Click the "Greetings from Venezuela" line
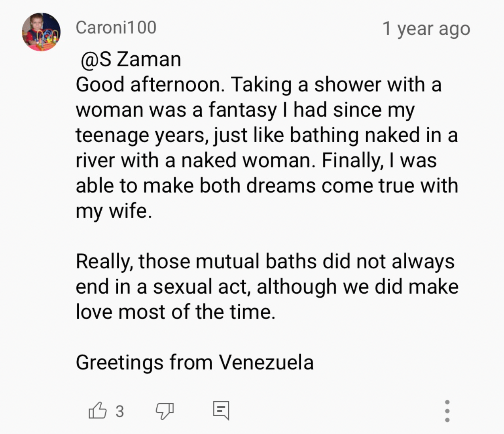Image resolution: width=504 pixels, height=434 pixels. [194, 362]
